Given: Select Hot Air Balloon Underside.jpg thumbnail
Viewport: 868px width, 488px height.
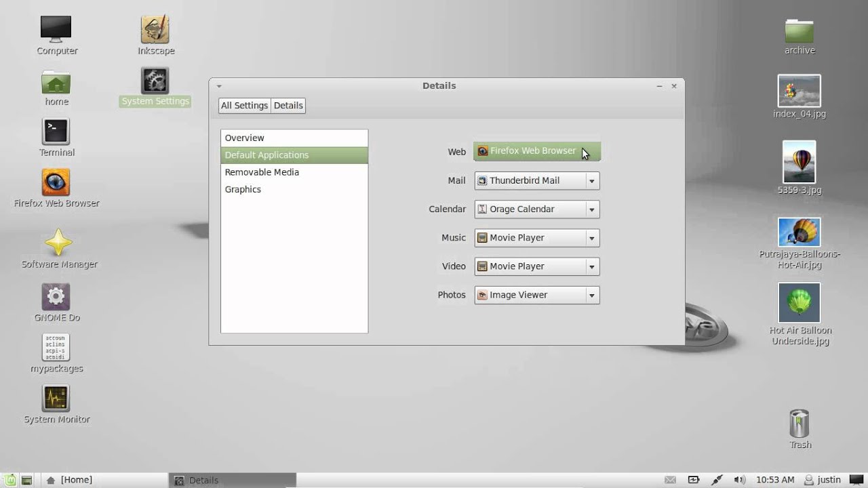Looking at the screenshot, I should [800, 303].
